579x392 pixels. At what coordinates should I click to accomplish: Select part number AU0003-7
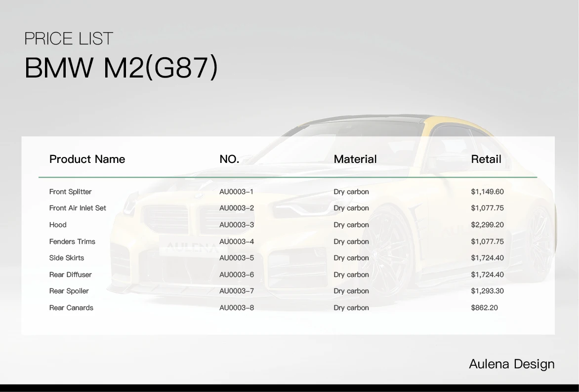[237, 291]
